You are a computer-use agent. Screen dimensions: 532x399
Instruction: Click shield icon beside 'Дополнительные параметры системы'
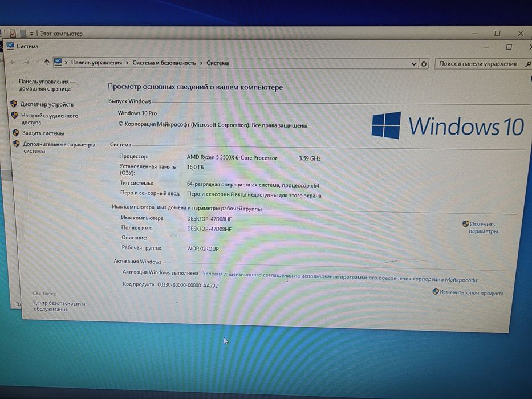(17, 144)
